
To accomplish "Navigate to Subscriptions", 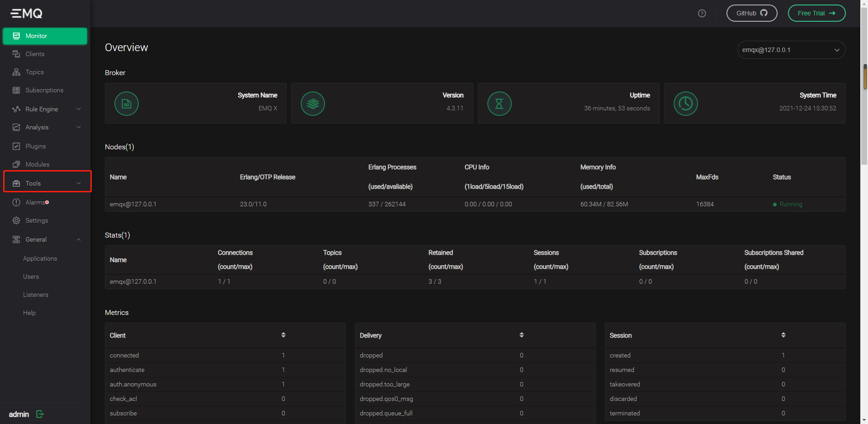I will click(x=45, y=90).
